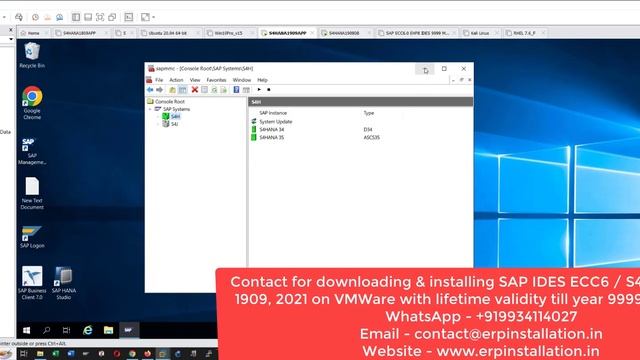Click the guest taskbar Search magnifier
This screenshot has height=360, width=640.
(47, 330)
